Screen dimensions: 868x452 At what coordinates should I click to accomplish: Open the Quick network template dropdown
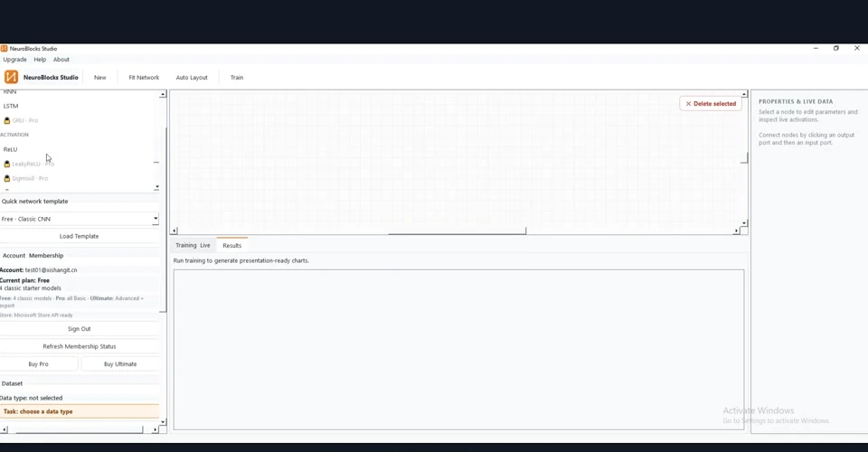click(80, 219)
